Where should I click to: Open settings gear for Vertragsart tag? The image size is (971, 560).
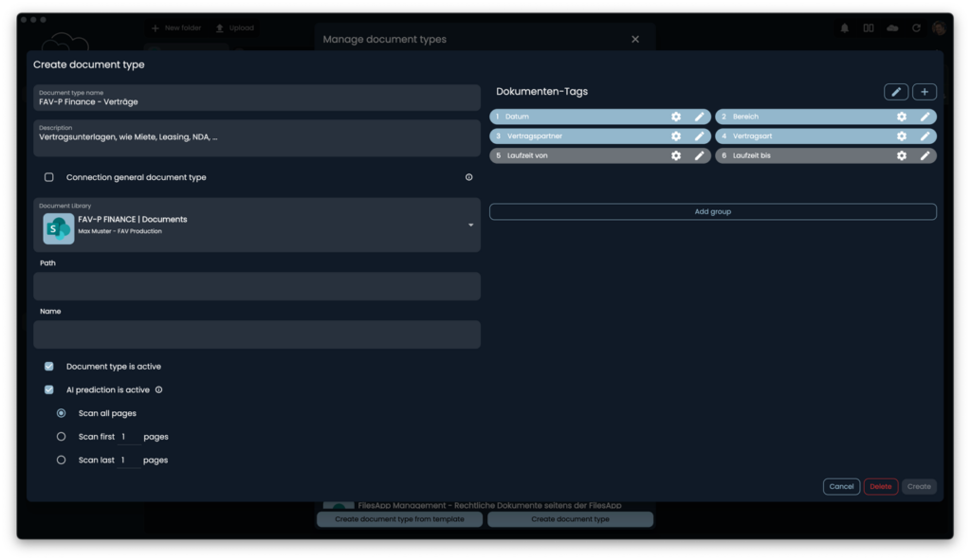(x=902, y=136)
